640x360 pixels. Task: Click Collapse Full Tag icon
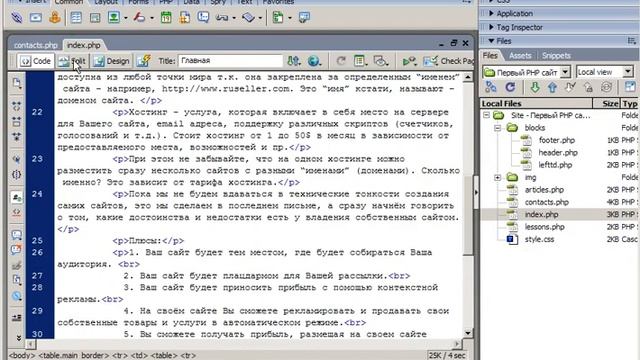coord(17,106)
